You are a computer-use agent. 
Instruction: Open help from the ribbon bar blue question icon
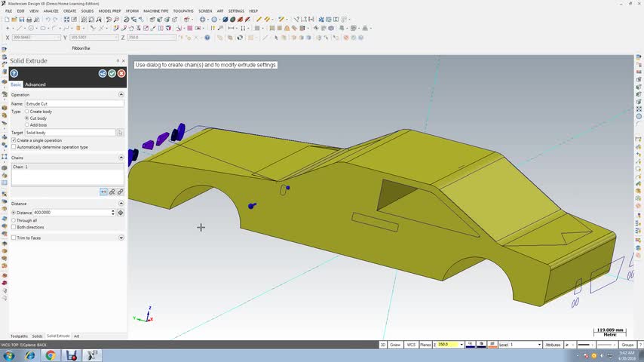pyautogui.click(x=207, y=38)
